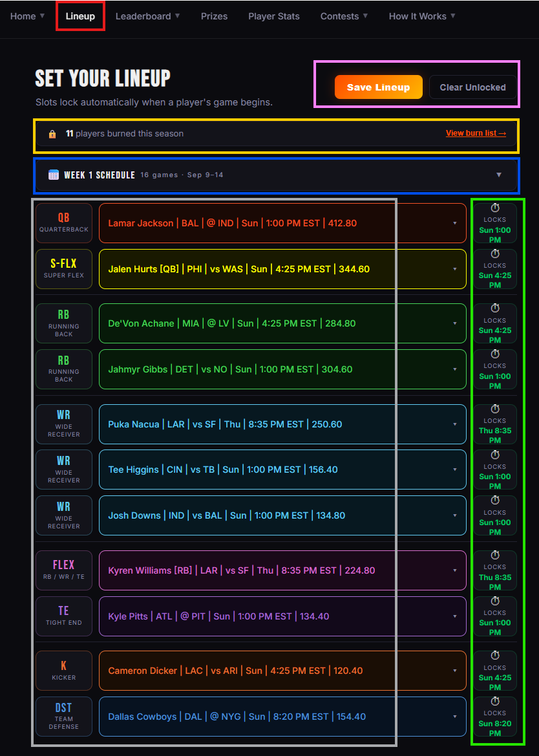The image size is (539, 756).
Task: Open the Player Stats page
Action: tap(274, 16)
